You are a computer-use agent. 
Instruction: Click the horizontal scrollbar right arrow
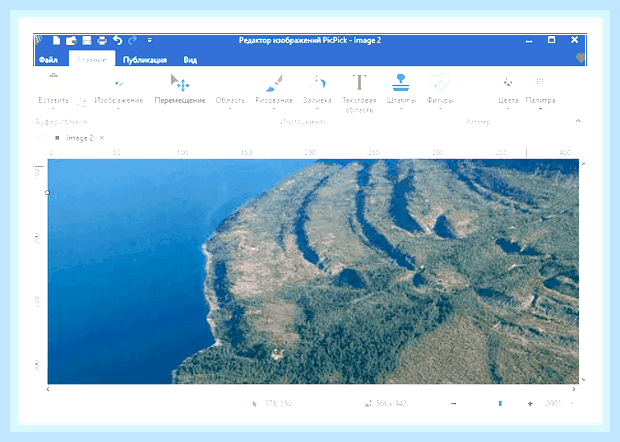tap(574, 389)
